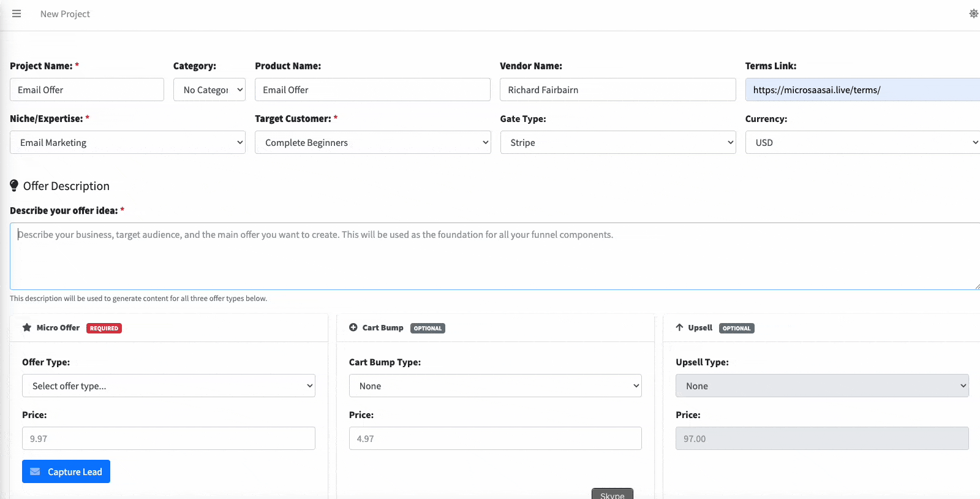The height and width of the screenshot is (499, 980).
Task: Open the Target Customer dropdown
Action: point(372,142)
